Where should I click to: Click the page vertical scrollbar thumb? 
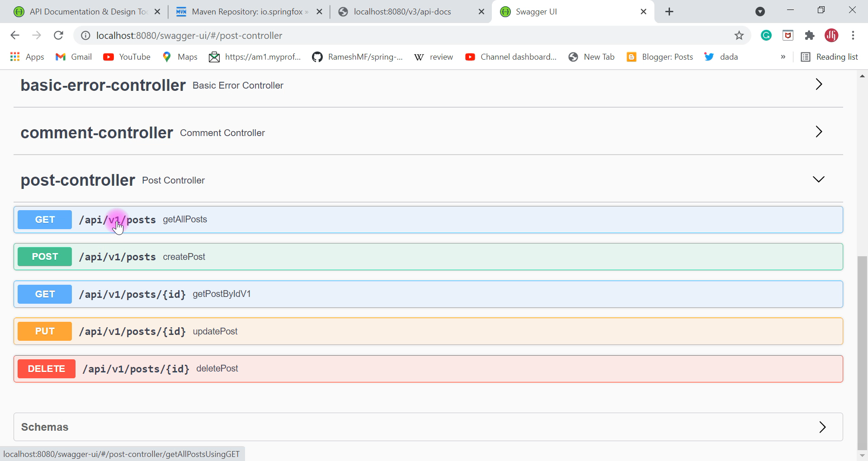point(862,353)
